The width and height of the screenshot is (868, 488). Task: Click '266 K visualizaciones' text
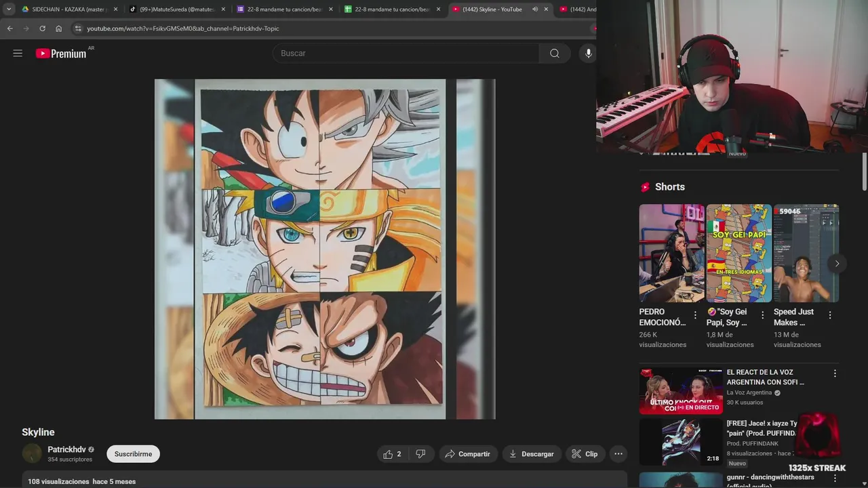pyautogui.click(x=663, y=339)
